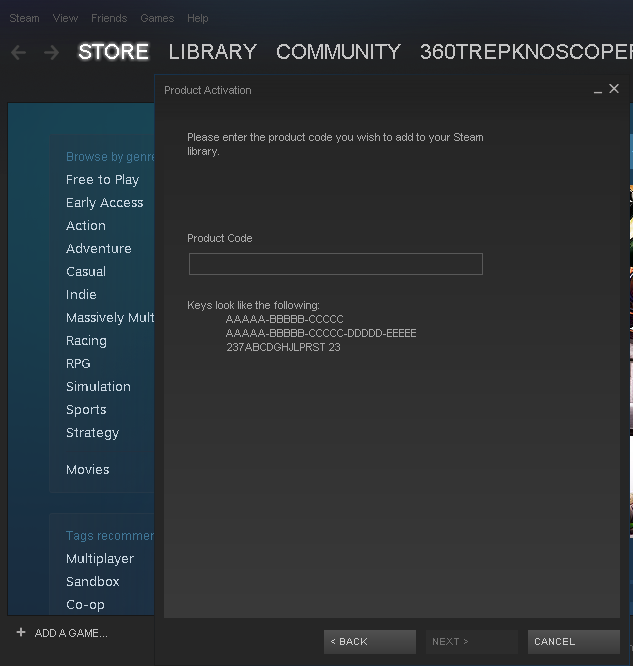
Task: Click the Product Code input field
Action: point(335,264)
